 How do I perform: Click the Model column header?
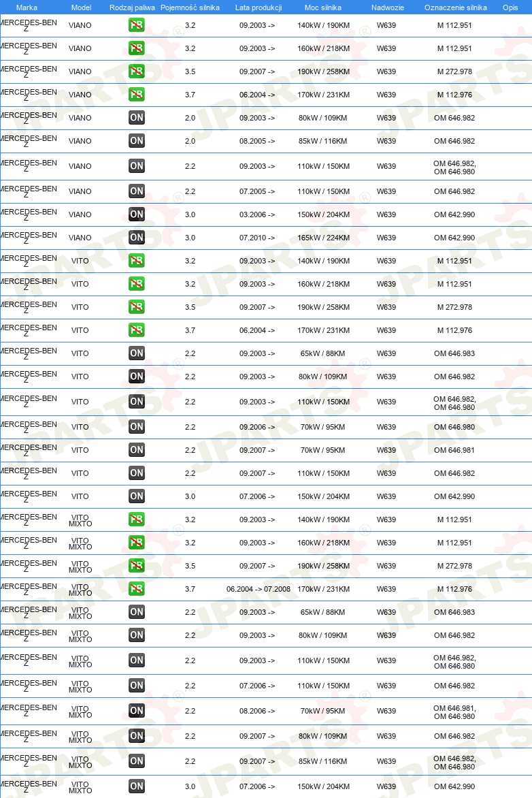pyautogui.click(x=82, y=7)
